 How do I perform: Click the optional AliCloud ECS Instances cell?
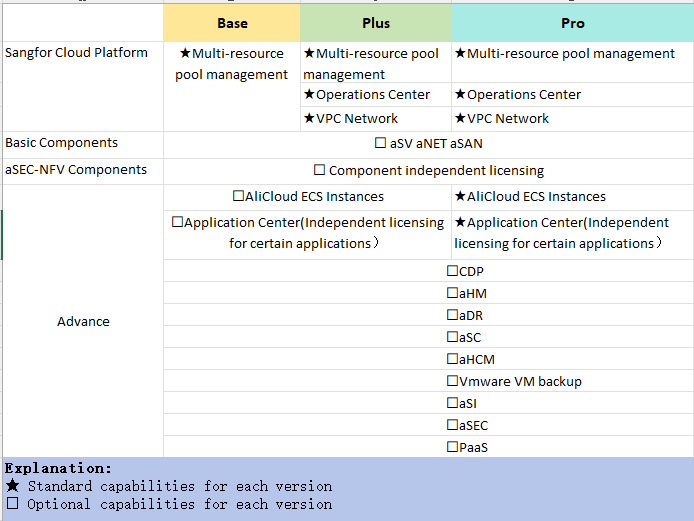click(308, 197)
